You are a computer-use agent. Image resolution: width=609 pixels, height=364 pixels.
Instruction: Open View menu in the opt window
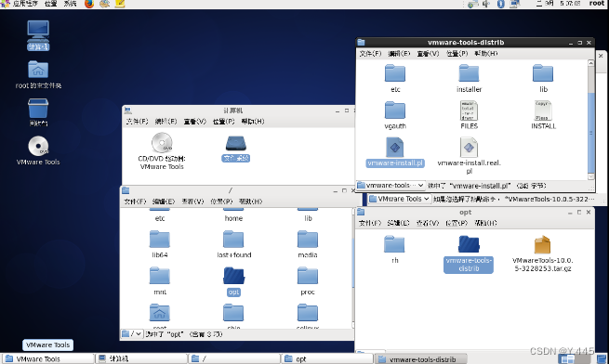point(428,223)
